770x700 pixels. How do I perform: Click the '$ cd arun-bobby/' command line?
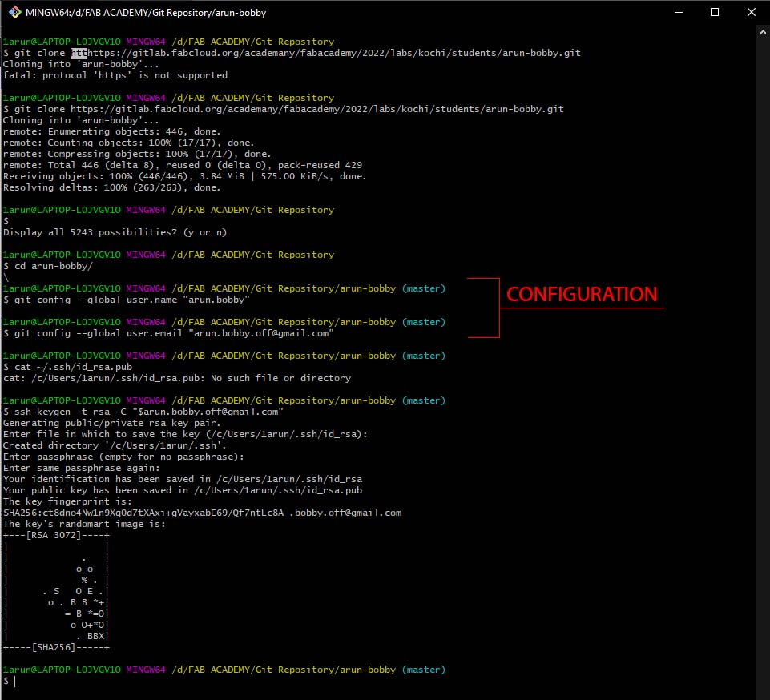point(48,266)
